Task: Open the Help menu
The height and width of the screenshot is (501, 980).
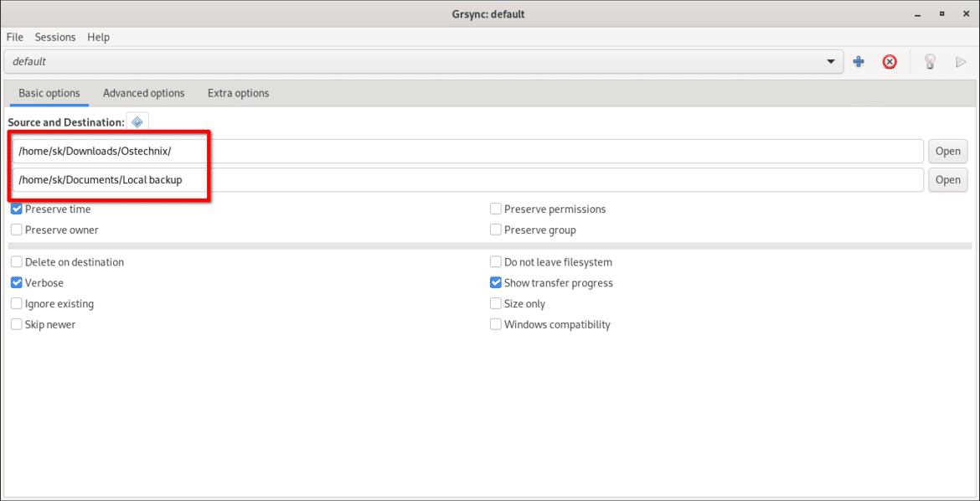Action: (98, 37)
